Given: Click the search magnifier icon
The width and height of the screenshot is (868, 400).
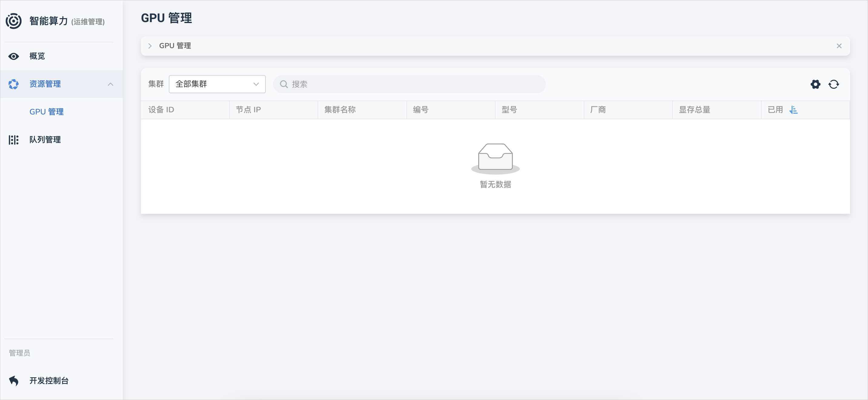Looking at the screenshot, I should (x=284, y=84).
